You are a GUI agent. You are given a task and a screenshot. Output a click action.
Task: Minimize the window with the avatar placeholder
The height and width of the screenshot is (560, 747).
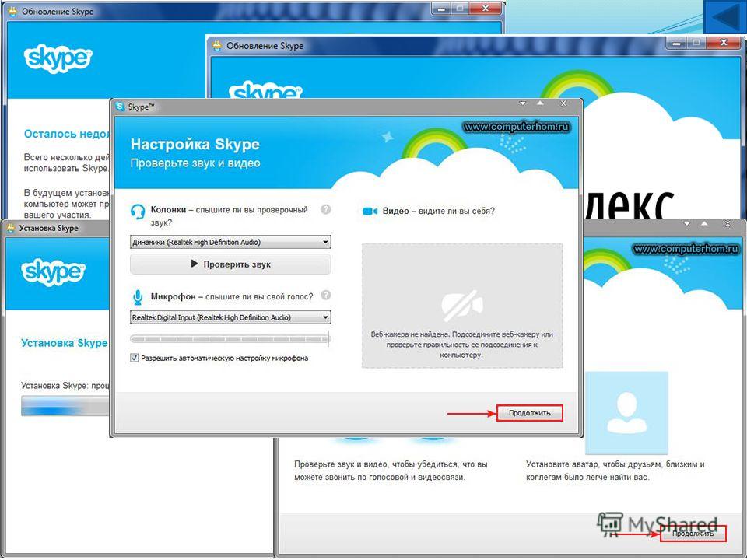click(x=687, y=224)
